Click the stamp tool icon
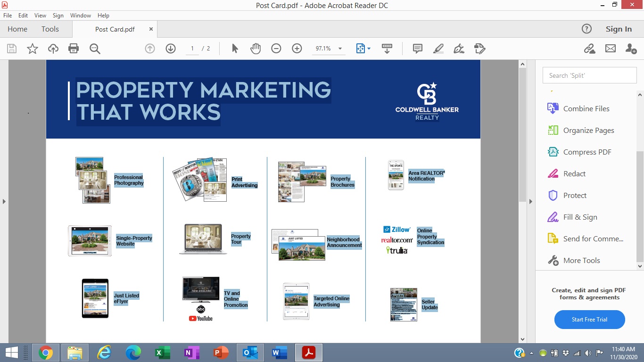The width and height of the screenshot is (644, 362). click(480, 49)
